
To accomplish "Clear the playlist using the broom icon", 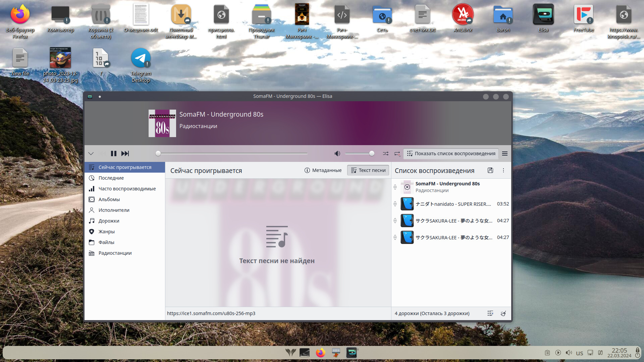I will tap(503, 313).
